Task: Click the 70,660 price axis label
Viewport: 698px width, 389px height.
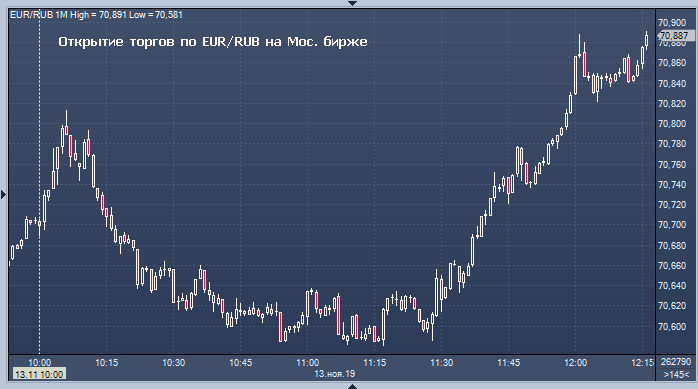Action: point(672,266)
